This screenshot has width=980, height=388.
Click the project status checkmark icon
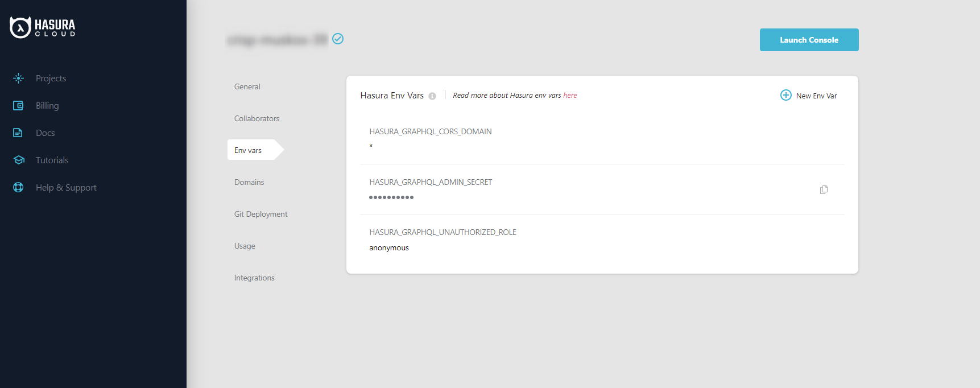(338, 39)
